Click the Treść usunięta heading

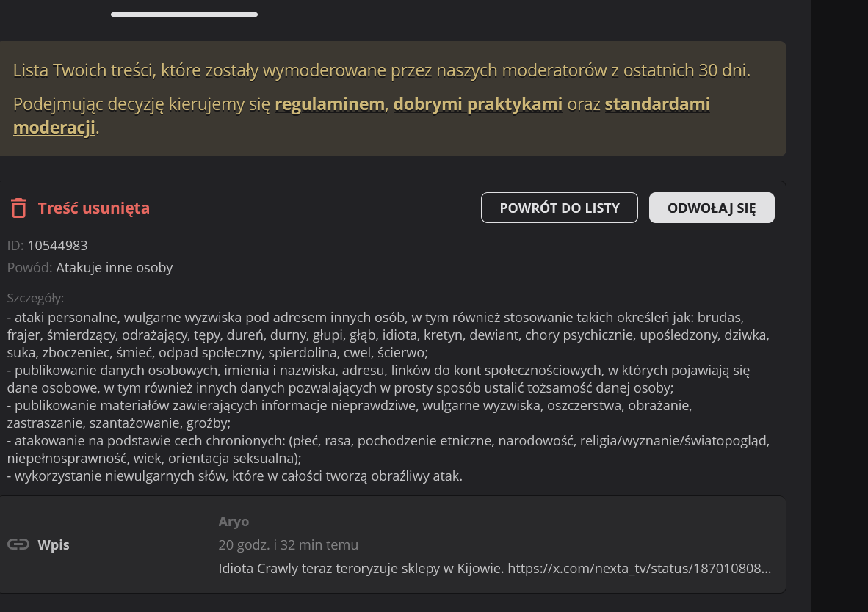[93, 208]
